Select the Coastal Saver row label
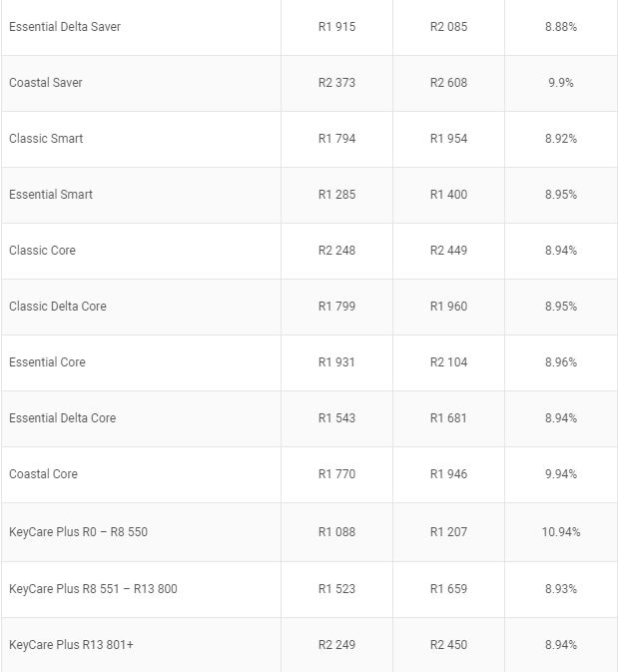 click(x=46, y=83)
